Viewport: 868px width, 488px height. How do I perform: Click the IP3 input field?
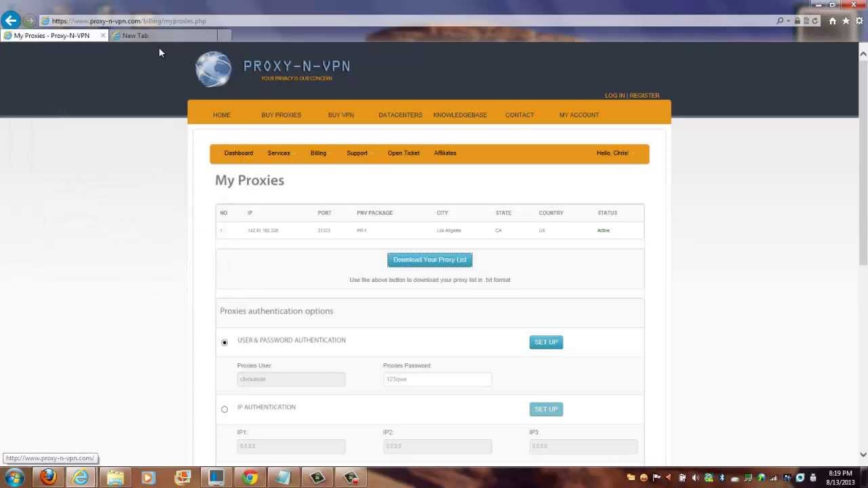click(x=583, y=446)
